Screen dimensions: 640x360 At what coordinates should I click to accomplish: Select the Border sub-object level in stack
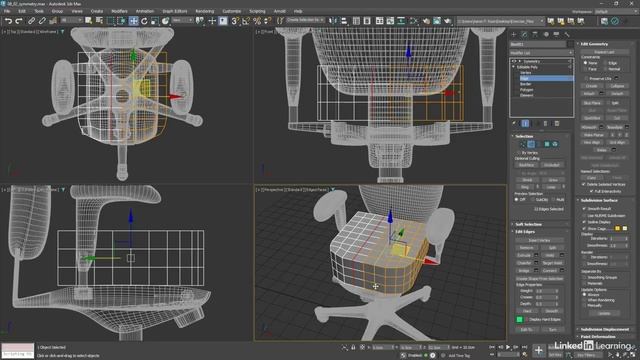click(525, 84)
